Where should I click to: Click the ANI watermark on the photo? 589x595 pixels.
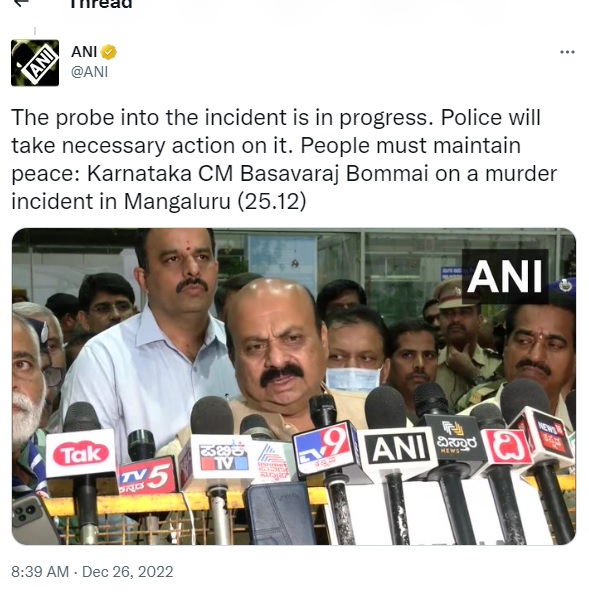pyautogui.click(x=505, y=276)
